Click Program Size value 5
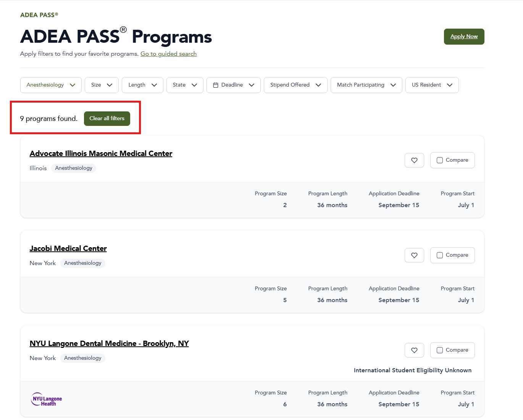 coord(285,300)
